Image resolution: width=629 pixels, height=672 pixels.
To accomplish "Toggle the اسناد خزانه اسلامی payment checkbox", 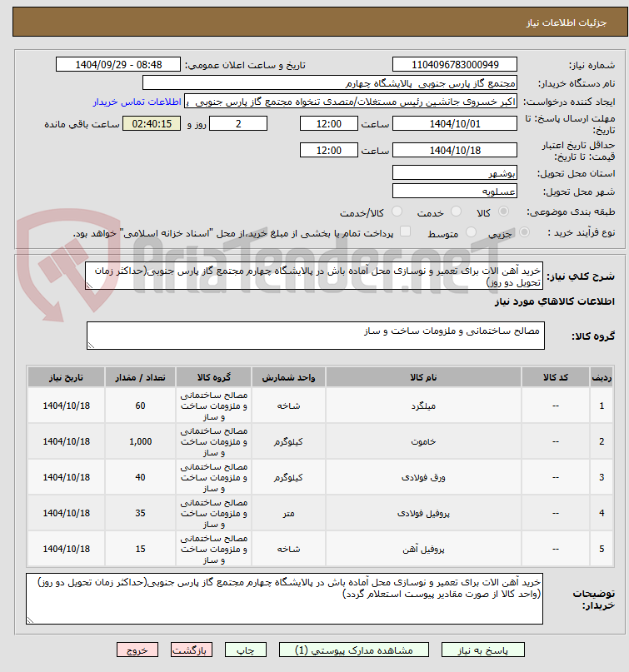I will click(x=405, y=231).
